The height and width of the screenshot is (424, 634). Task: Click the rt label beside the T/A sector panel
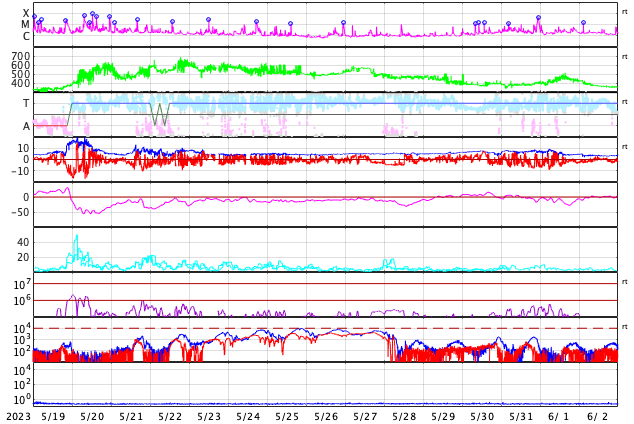(x=625, y=101)
